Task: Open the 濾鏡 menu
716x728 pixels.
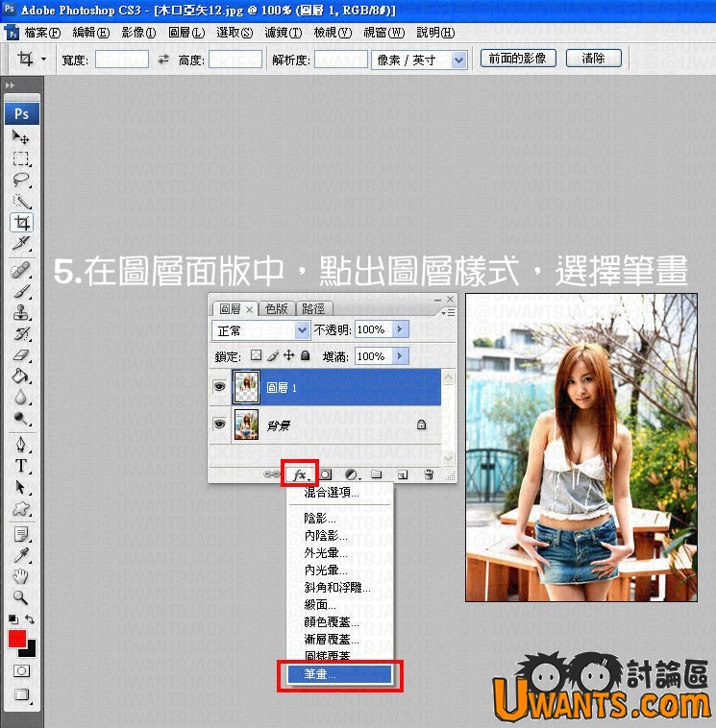Action: click(x=283, y=33)
